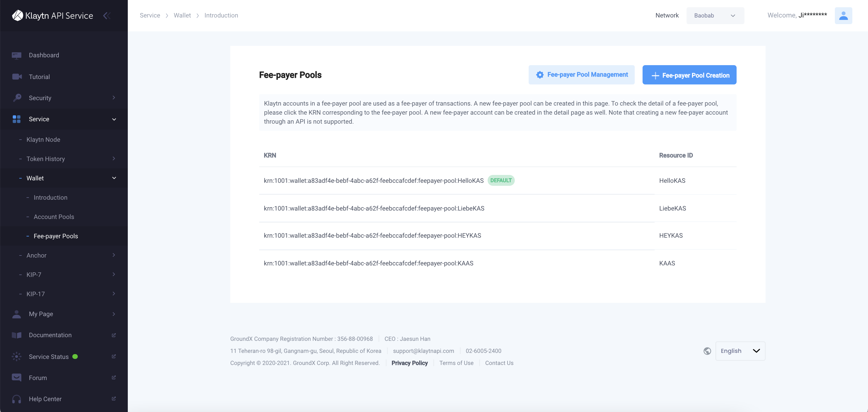The image size is (868, 412).
Task: Open Dashboard in the sidebar
Action: click(44, 55)
